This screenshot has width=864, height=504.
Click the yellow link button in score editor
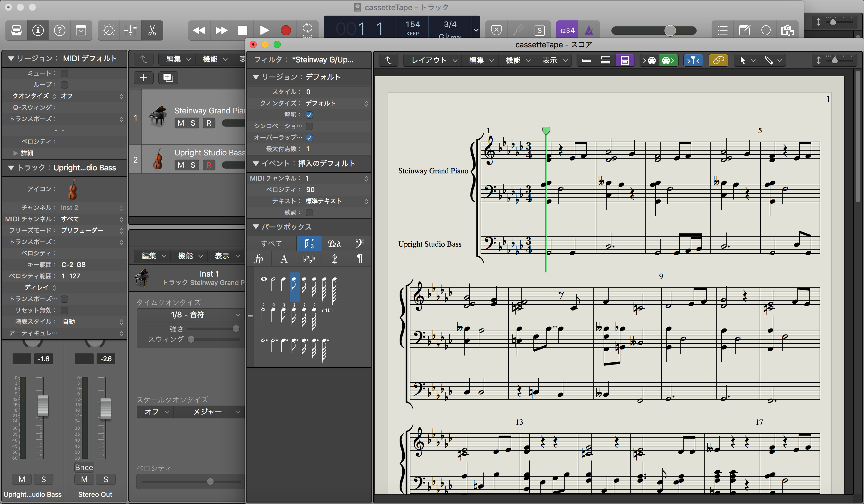tap(718, 60)
